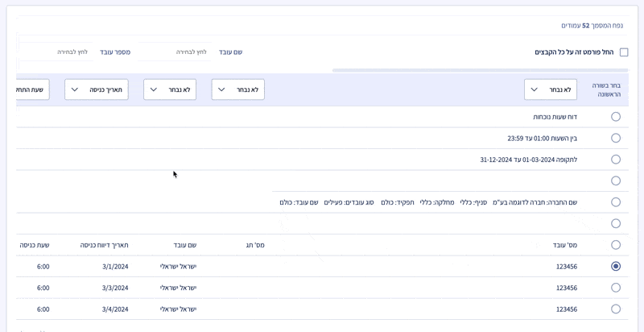Click the נפח המסמך 52 עמודים text
Image resolution: width=644 pixels, height=332 pixels.
click(592, 26)
